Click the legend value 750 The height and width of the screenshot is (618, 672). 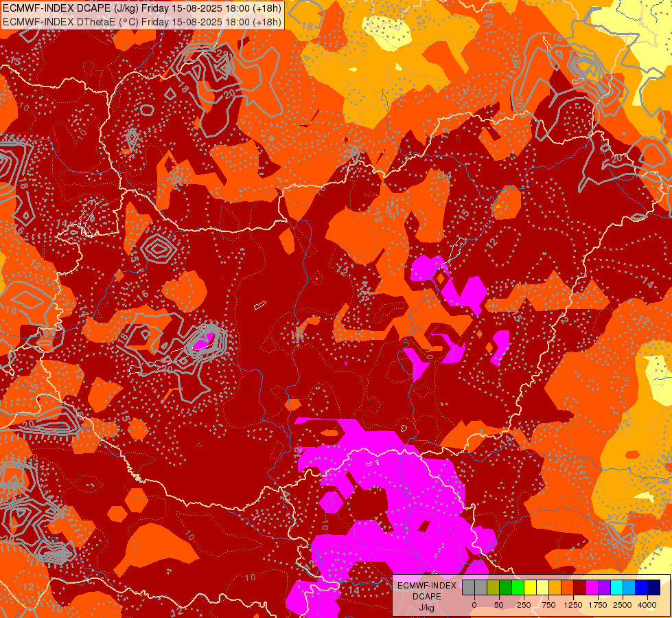pos(548,605)
